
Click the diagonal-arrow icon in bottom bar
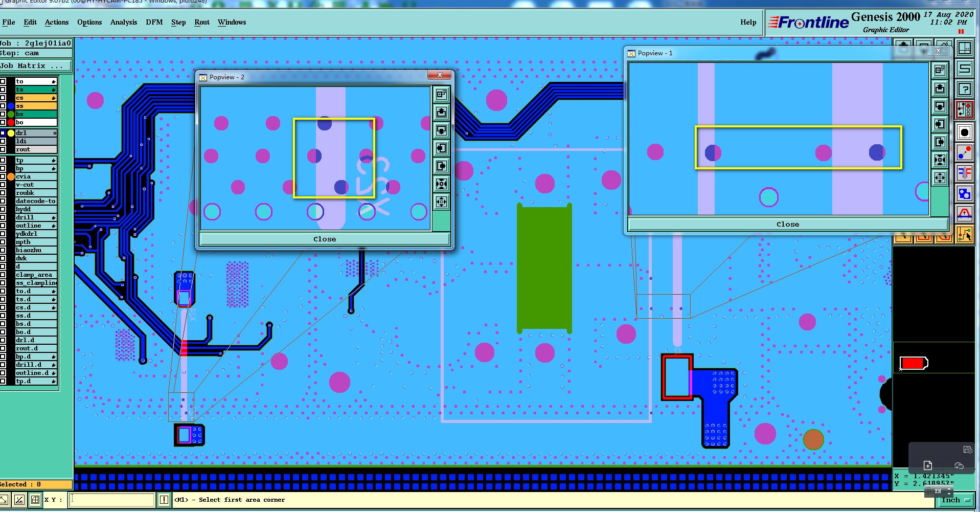(4, 500)
